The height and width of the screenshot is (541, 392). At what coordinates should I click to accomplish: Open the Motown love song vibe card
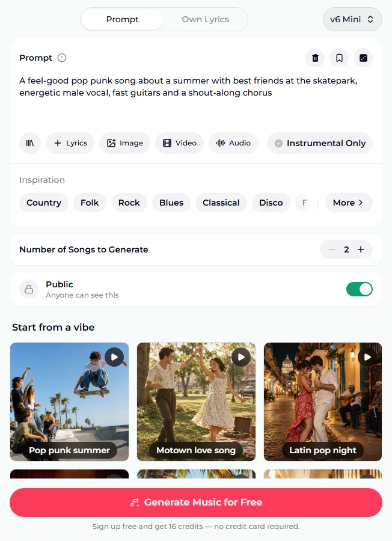coord(197,402)
